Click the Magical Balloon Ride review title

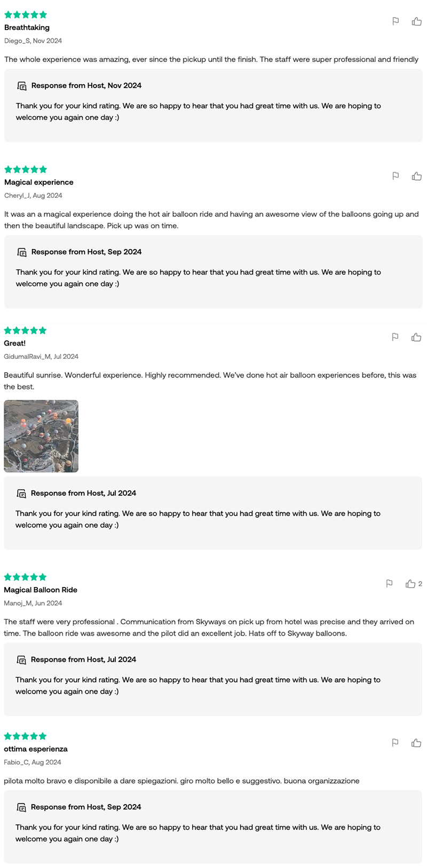click(x=41, y=590)
